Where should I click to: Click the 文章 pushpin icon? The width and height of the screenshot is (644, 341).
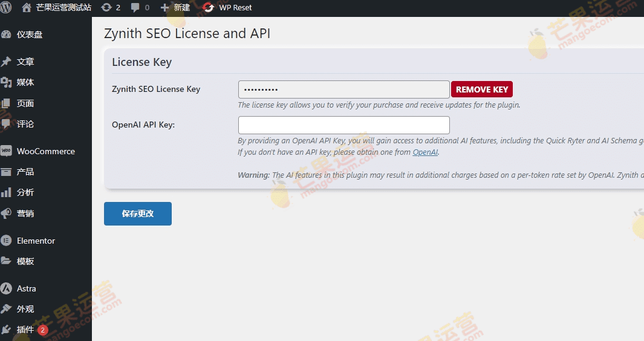tap(6, 62)
